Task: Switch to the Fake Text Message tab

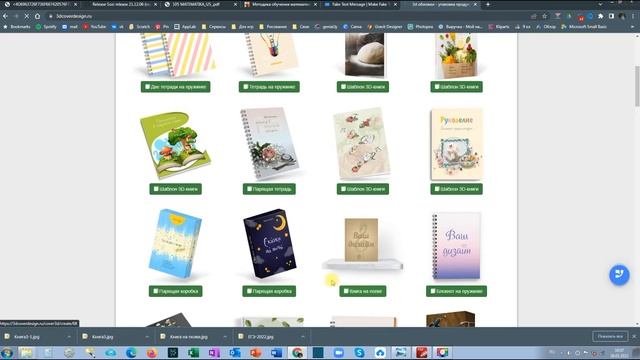Action: (x=360, y=4)
